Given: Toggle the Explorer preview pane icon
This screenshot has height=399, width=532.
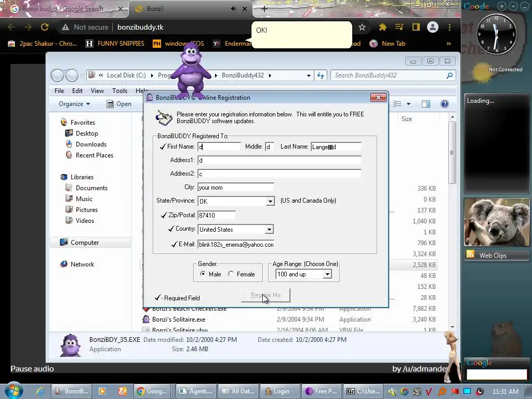Looking at the screenshot, I should pos(426,104).
